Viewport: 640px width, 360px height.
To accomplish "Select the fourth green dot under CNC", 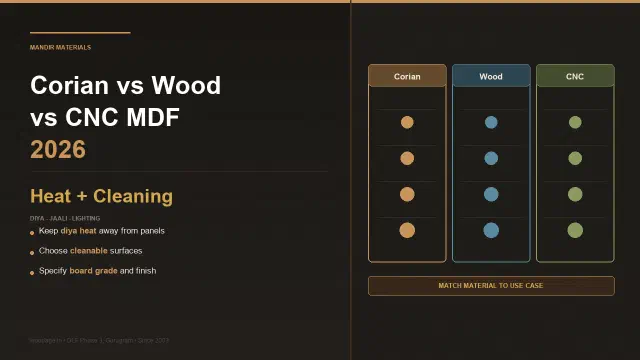I will coord(575,230).
